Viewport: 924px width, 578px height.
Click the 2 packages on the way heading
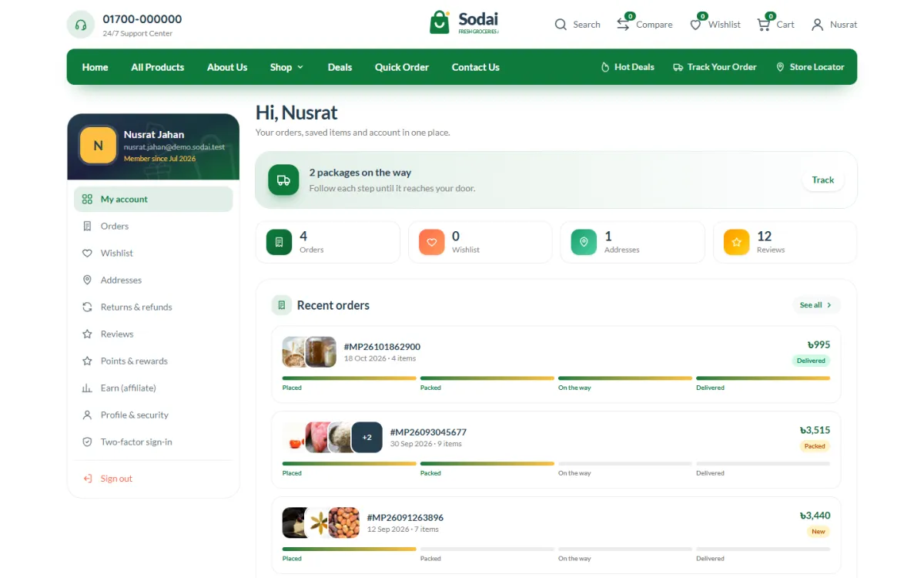(x=360, y=173)
